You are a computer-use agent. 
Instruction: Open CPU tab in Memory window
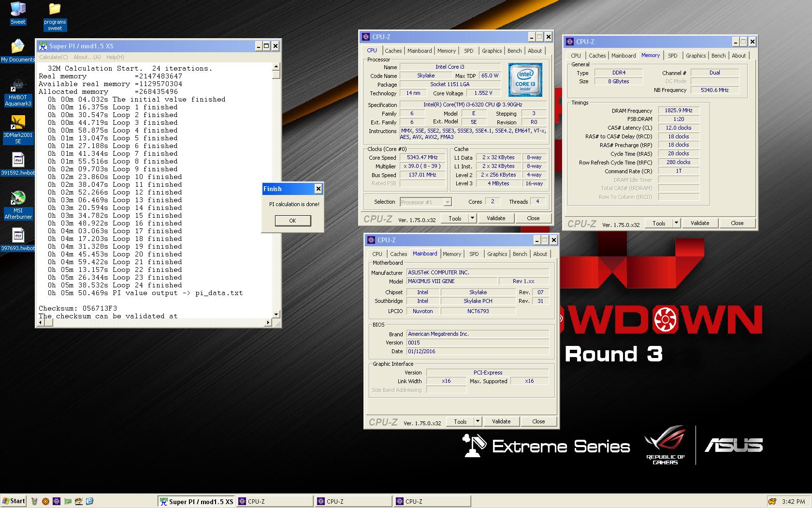click(x=576, y=56)
